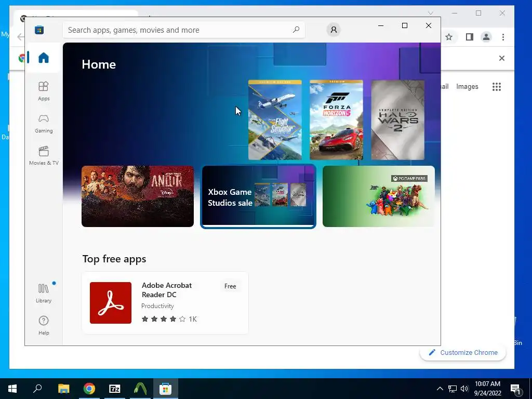The height and width of the screenshot is (399, 532).
Task: Click the Adobe Acrobat red app icon
Action: (x=111, y=303)
